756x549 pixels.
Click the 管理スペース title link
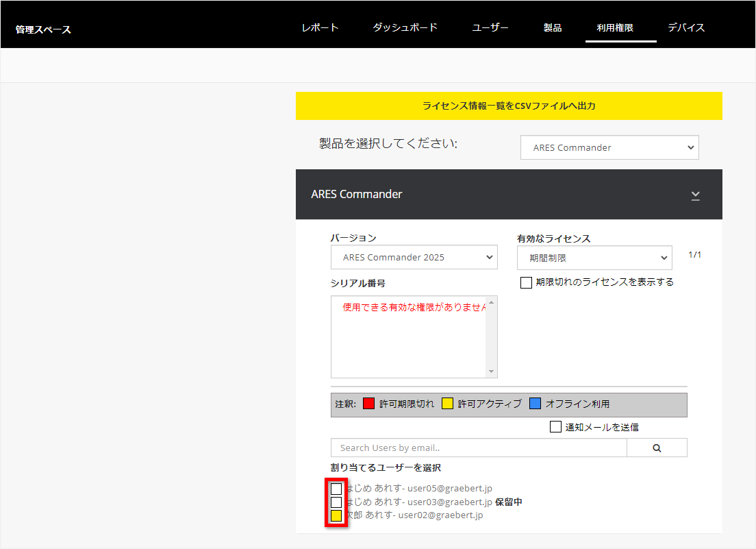point(43,29)
